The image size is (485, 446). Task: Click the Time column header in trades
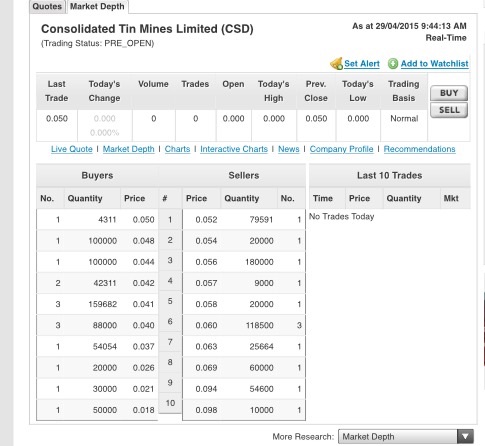pyautogui.click(x=323, y=198)
